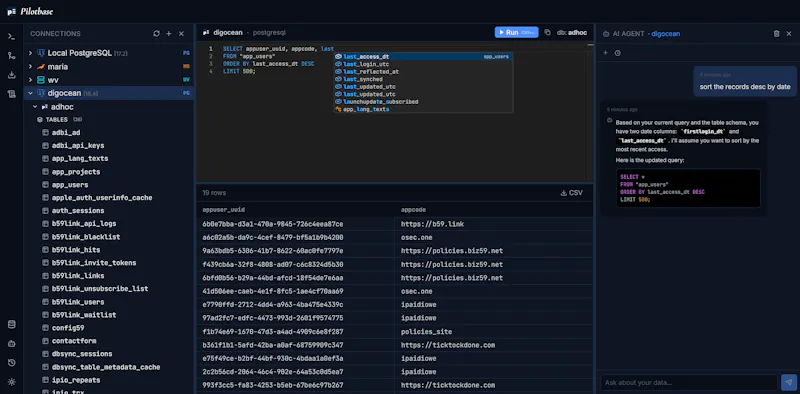
Task: Focus the Ask about your data input
Action: point(689,382)
